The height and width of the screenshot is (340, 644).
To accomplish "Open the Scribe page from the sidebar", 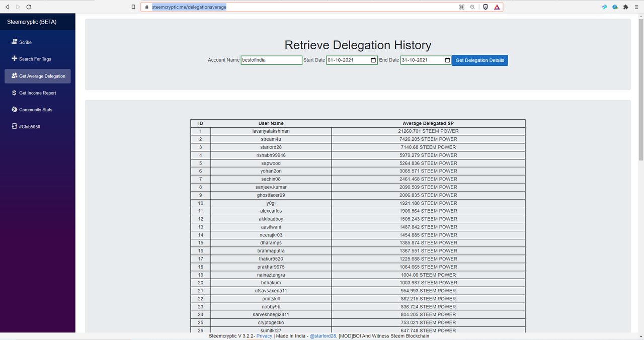I will 25,42.
